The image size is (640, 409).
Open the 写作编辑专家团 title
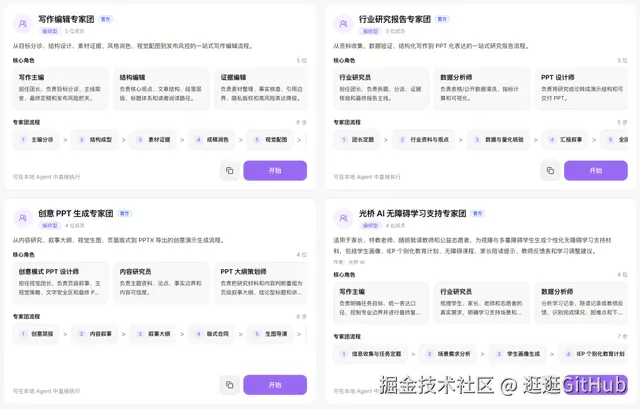pyautogui.click(x=66, y=19)
